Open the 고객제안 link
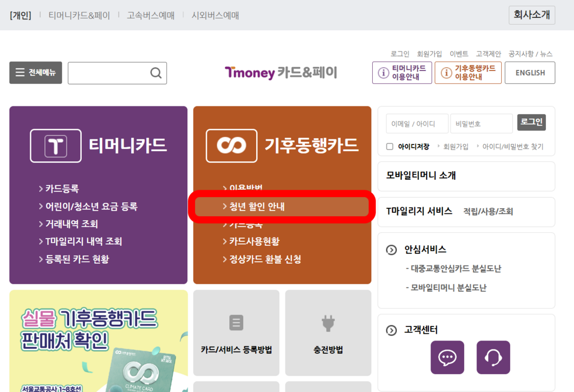The height and width of the screenshot is (392, 574). pos(488,54)
